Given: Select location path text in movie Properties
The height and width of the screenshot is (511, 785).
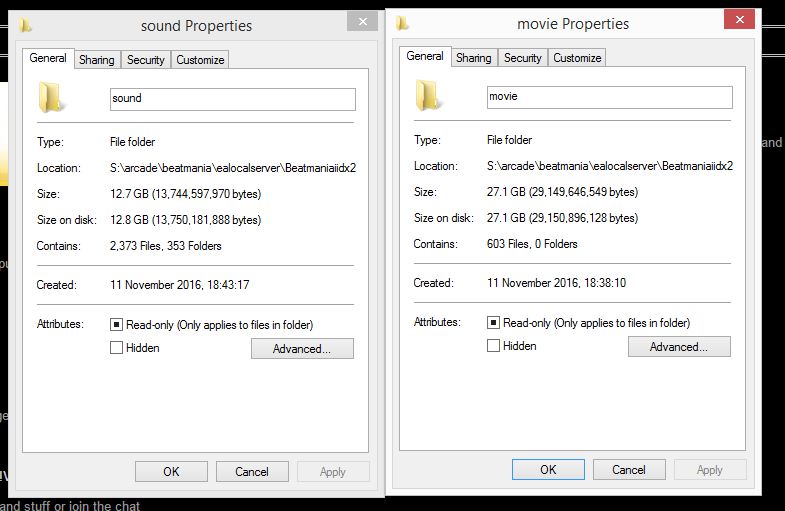Looking at the screenshot, I should [610, 166].
